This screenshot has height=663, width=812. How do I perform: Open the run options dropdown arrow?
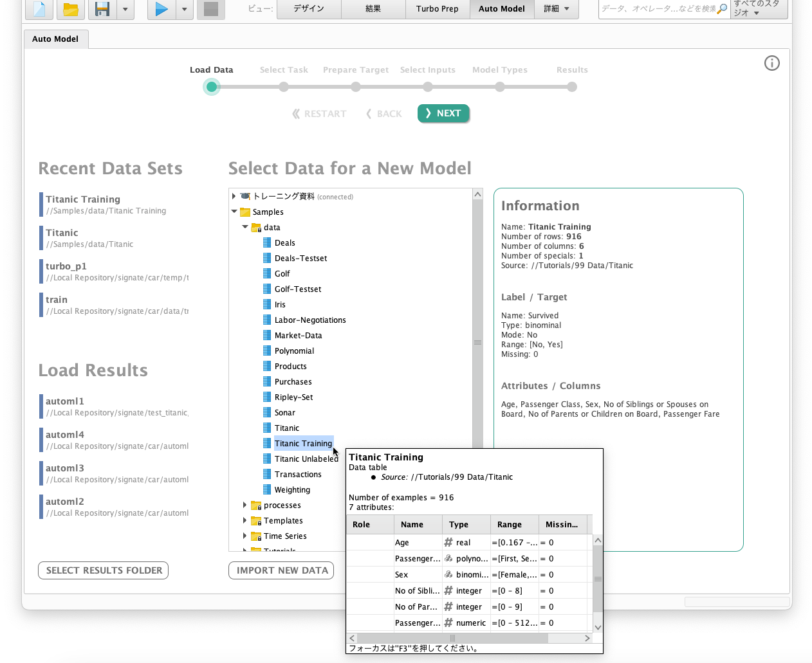click(185, 9)
